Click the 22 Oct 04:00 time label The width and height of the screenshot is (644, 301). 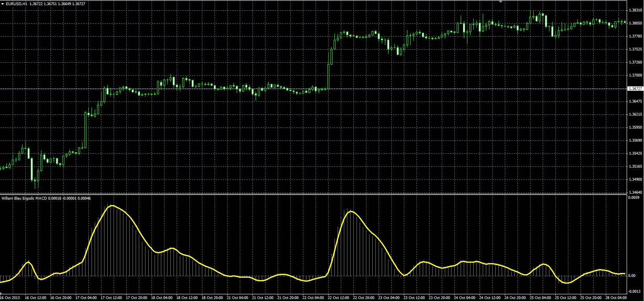313,298
